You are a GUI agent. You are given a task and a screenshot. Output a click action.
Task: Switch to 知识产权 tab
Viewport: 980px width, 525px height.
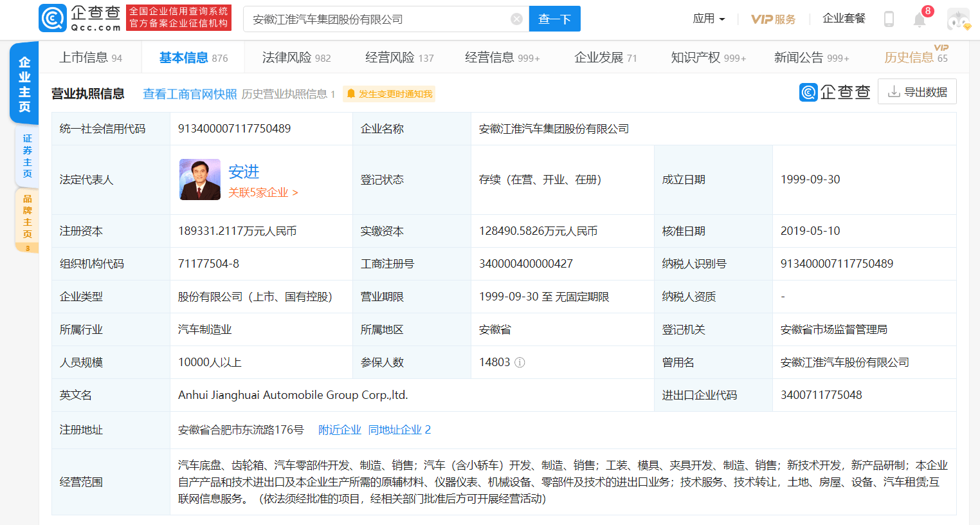coord(708,58)
